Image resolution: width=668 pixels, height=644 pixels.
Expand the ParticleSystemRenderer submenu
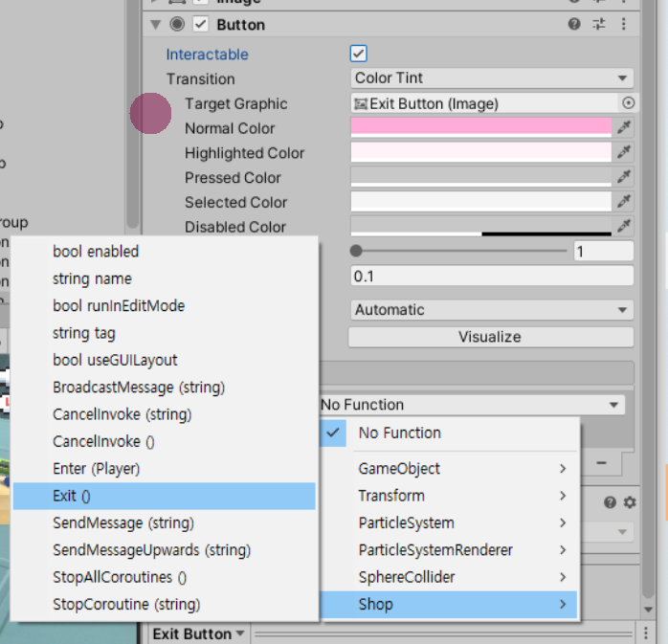449,550
